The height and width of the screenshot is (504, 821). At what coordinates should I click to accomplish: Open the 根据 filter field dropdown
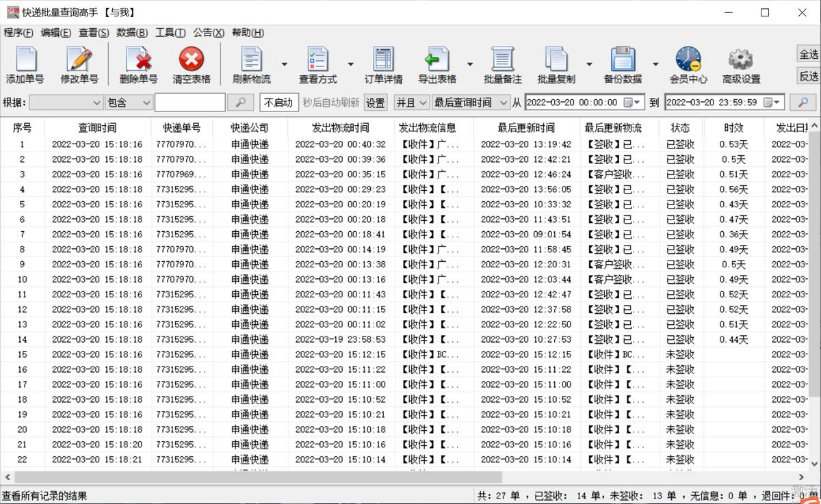(66, 103)
